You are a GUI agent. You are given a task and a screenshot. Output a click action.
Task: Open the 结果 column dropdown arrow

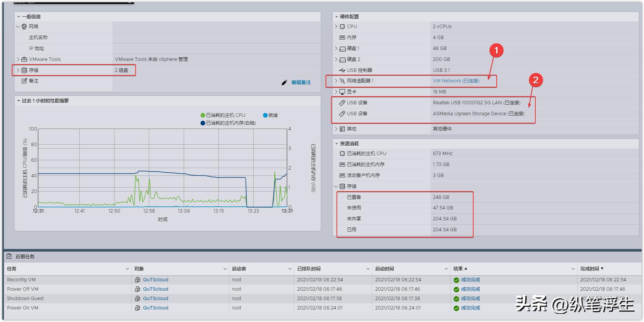[x=573, y=269]
